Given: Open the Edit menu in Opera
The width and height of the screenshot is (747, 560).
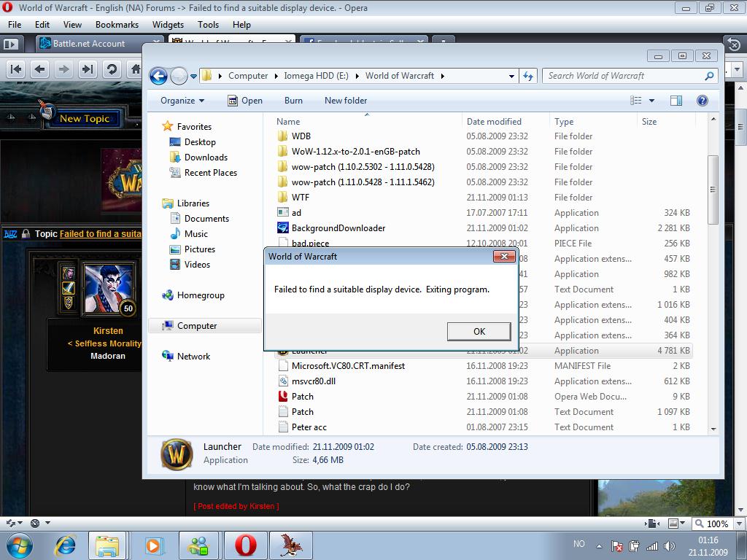Looking at the screenshot, I should [x=42, y=25].
